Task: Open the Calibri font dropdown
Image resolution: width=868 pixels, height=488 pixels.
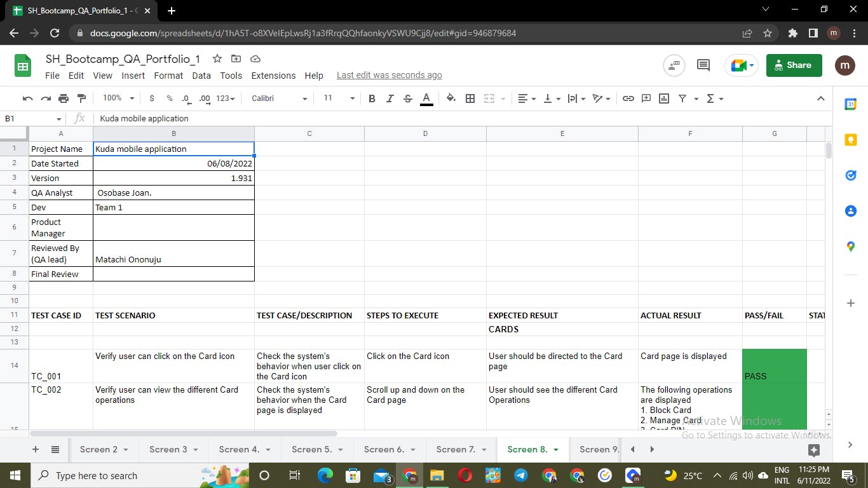Action: 279,98
